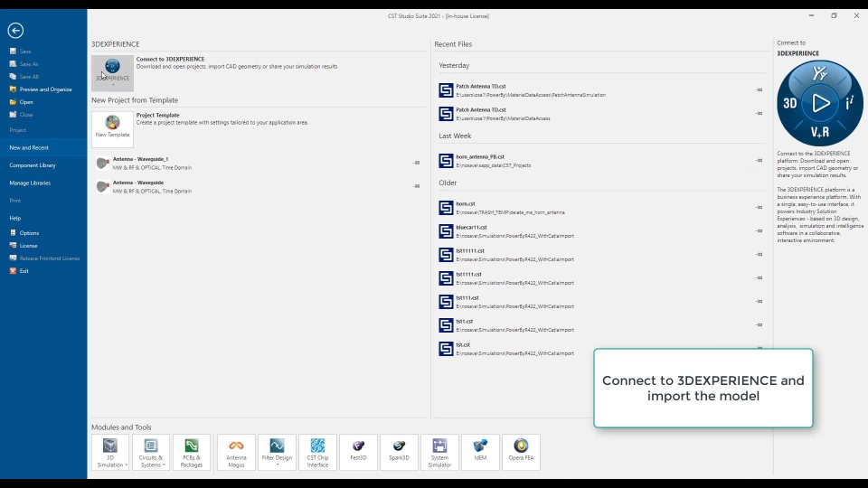This screenshot has width=868, height=488.
Task: Open the Filter Design module
Action: (x=277, y=452)
